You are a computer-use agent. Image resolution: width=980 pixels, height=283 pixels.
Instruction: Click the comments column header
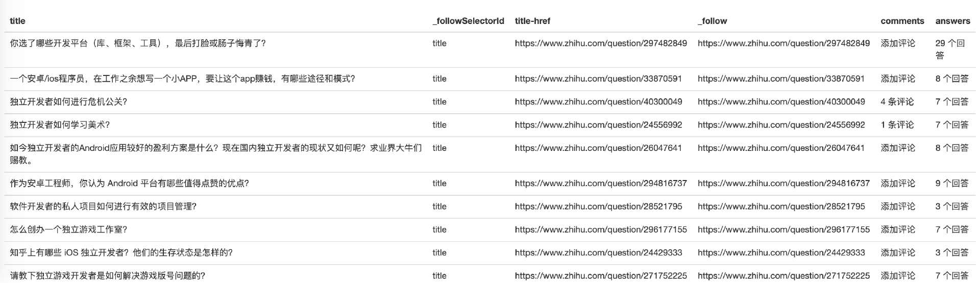pos(902,21)
